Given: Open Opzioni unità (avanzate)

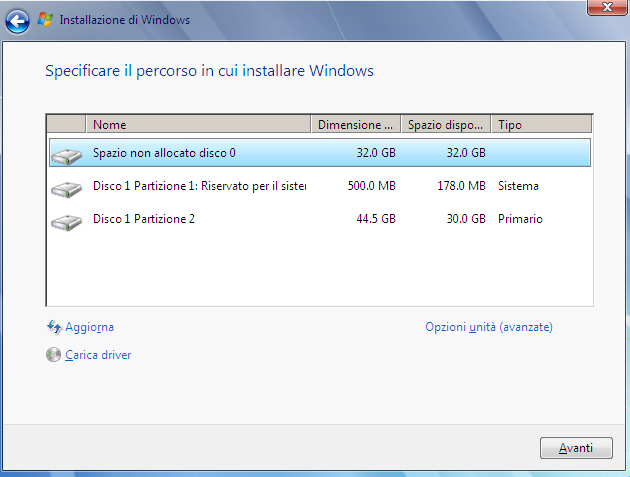Looking at the screenshot, I should (x=489, y=327).
